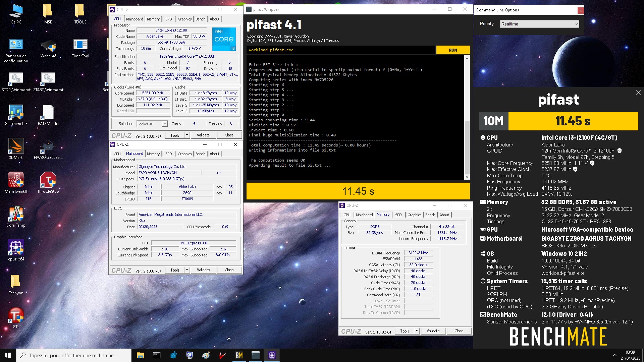Open the Bench tab in top CPU-Z window
The image size is (644, 362).
(x=201, y=19)
